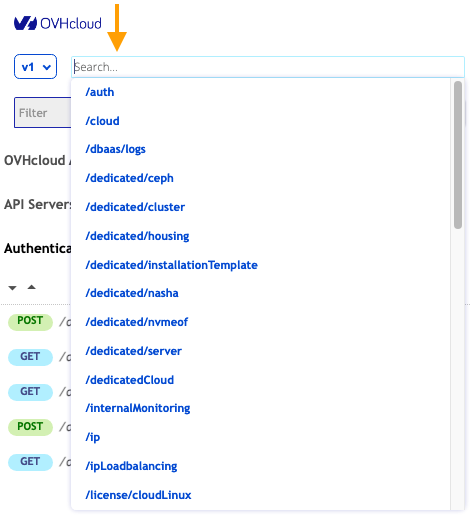
Task: Open the second POST operation row
Action: (39, 427)
